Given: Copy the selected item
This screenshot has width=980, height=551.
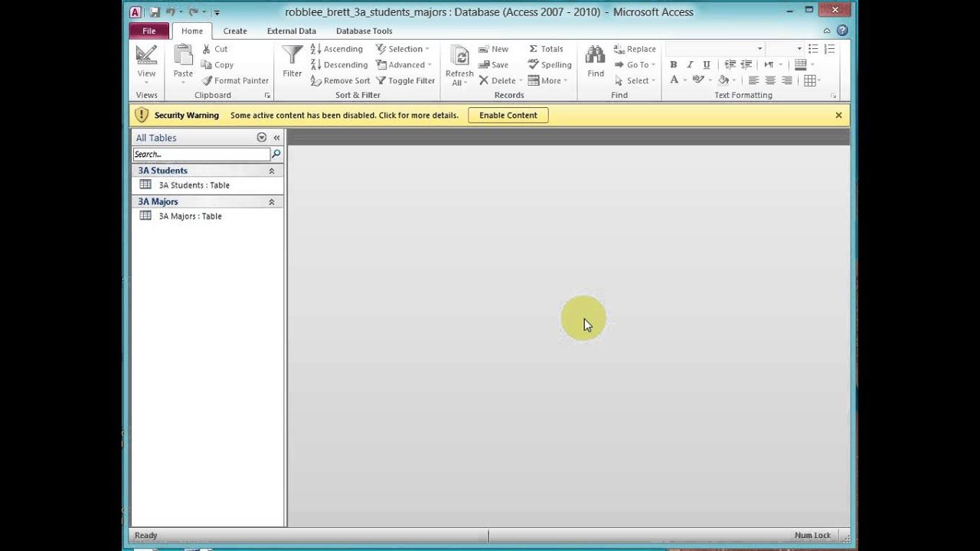Looking at the screenshot, I should click(217, 65).
